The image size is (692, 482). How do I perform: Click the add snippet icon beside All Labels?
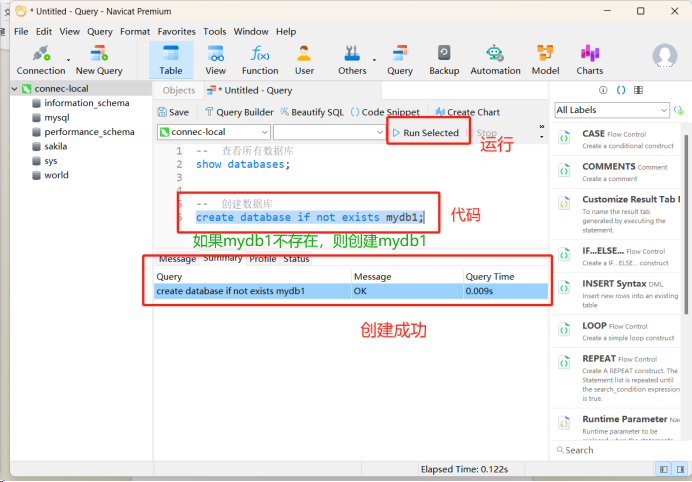point(679,110)
